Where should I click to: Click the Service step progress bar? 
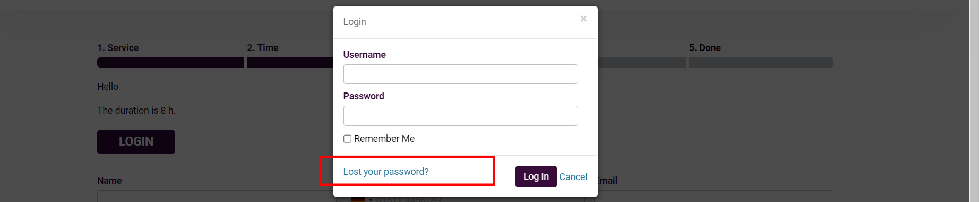tap(170, 63)
